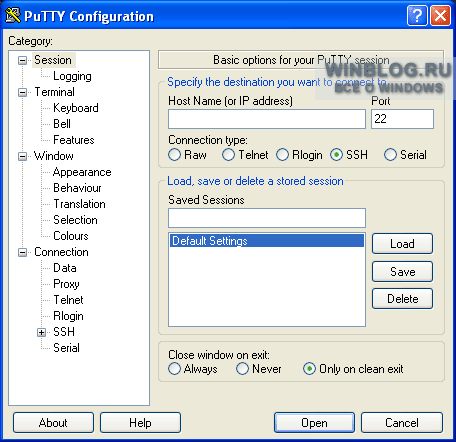Screen dimensions: 456x442
Task: Click the Saved Sessions name field
Action: 267,218
